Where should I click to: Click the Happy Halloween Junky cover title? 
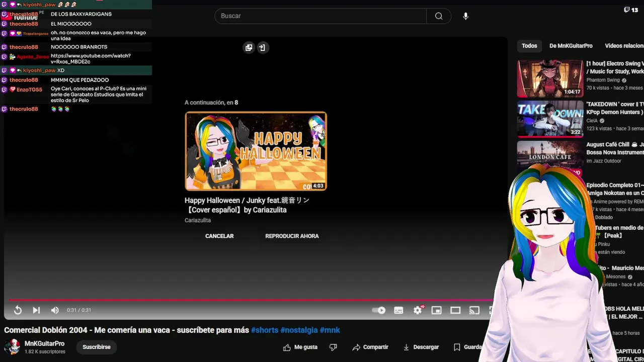point(247,205)
